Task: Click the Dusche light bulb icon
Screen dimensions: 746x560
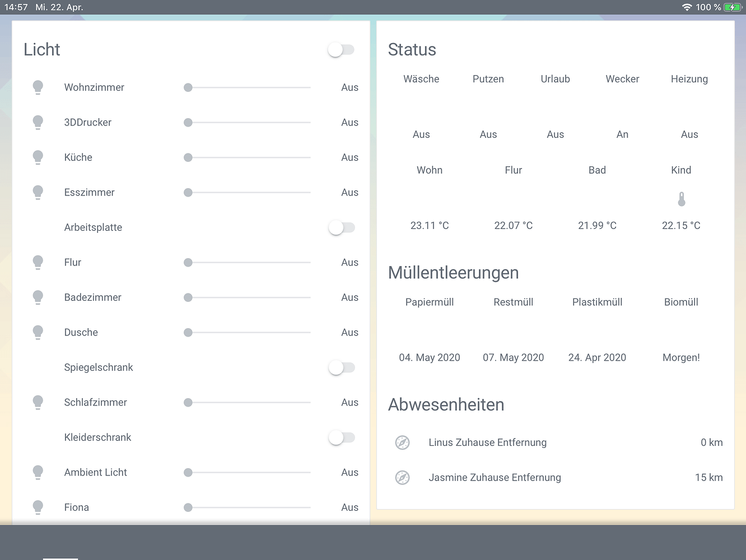Action: (x=38, y=332)
